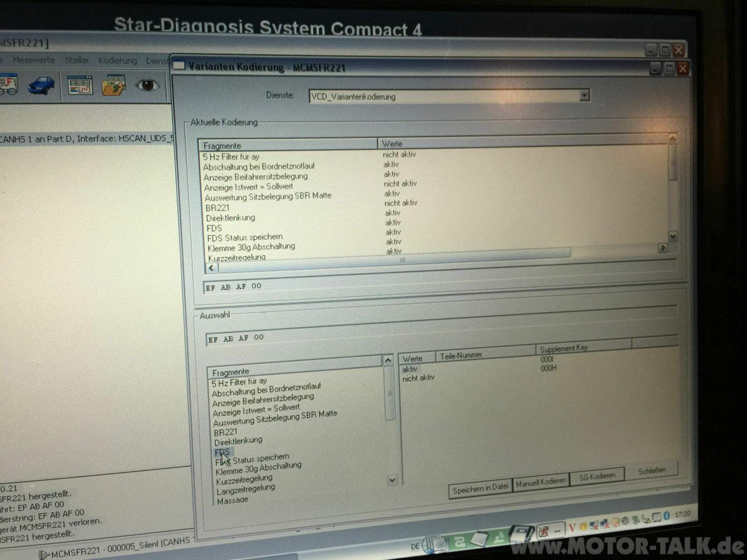Select 'Anzeige Beifahrersitzbelegung' in Auswahl list

tap(263, 399)
